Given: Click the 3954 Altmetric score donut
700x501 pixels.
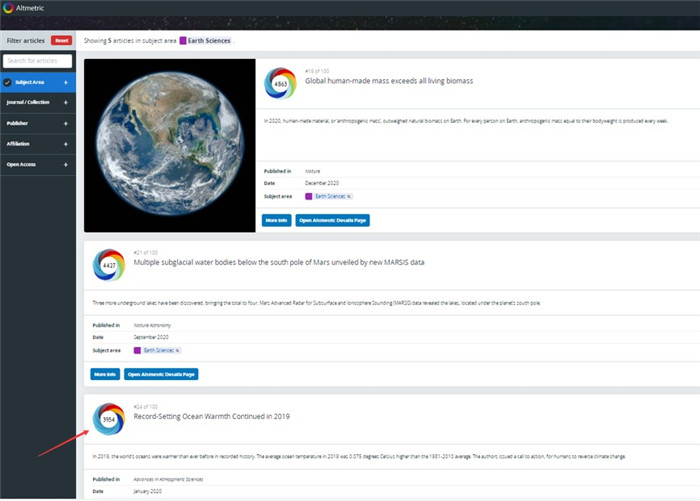Looking at the screenshot, I should click(x=107, y=418).
